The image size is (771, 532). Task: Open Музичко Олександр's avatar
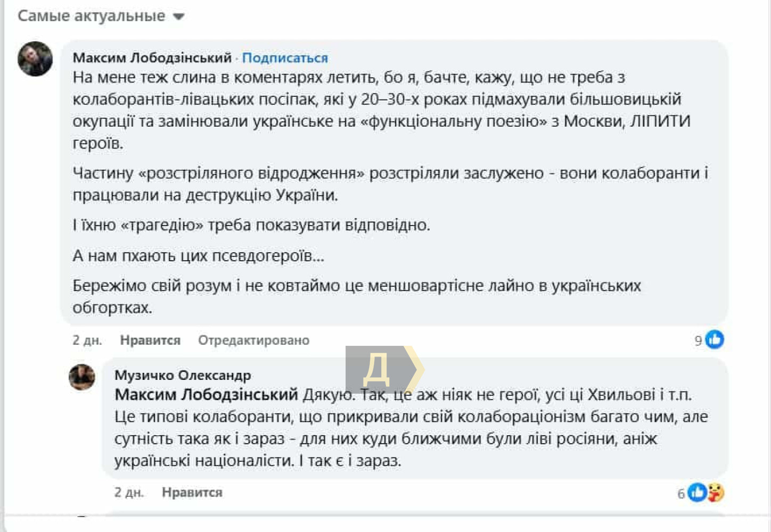[82, 377]
